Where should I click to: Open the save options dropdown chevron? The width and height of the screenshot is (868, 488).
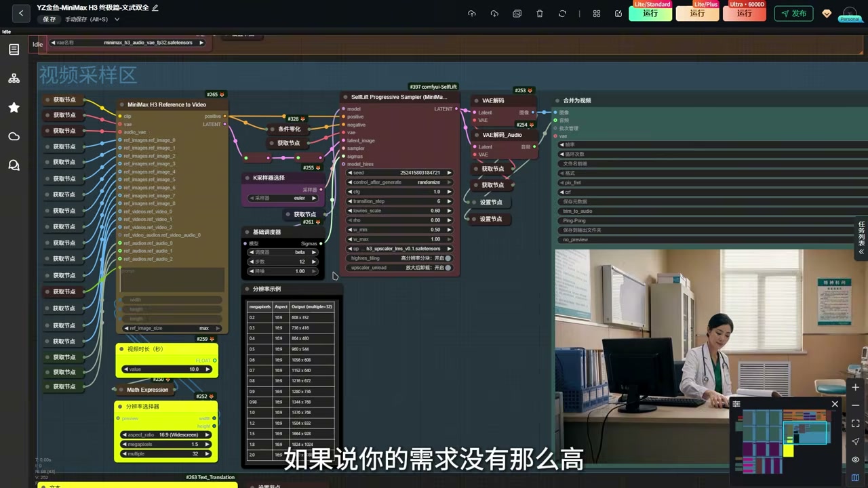click(x=117, y=19)
